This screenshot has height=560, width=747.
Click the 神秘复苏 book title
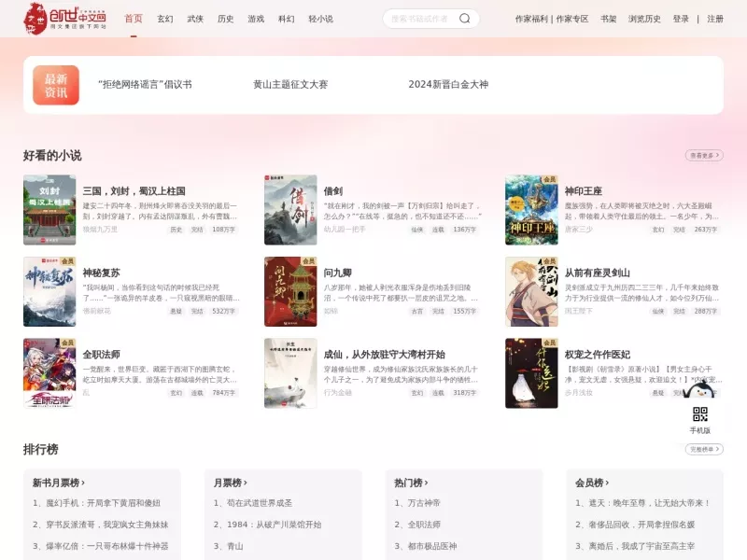point(102,273)
